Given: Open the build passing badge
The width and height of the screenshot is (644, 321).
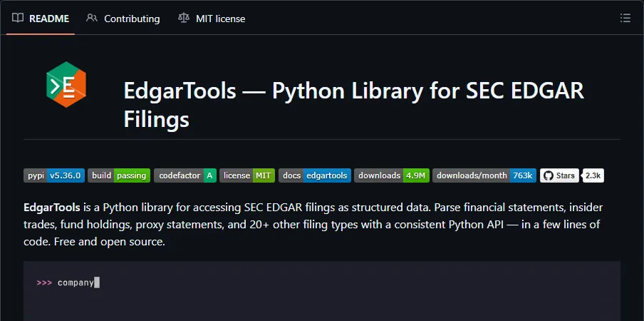Looking at the screenshot, I should click(x=119, y=175).
